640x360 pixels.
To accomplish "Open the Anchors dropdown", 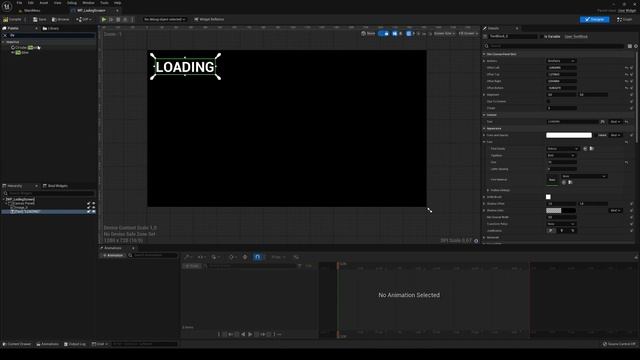I will pyautogui.click(x=561, y=61).
